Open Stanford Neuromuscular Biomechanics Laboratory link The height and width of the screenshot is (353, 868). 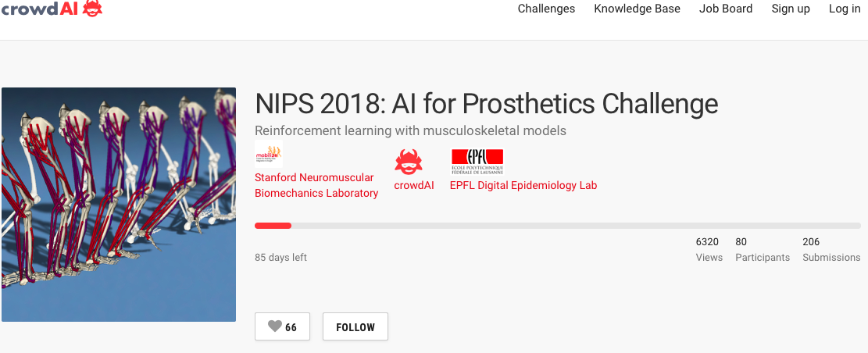click(316, 186)
